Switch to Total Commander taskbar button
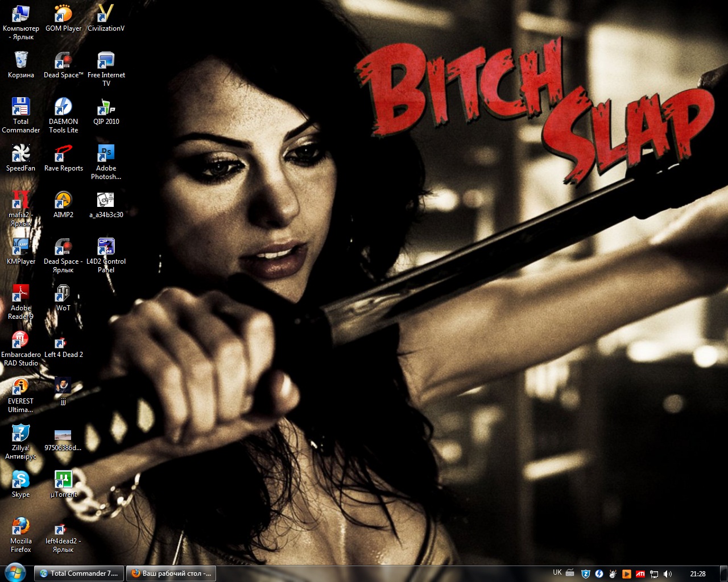This screenshot has width=728, height=582. coord(78,573)
